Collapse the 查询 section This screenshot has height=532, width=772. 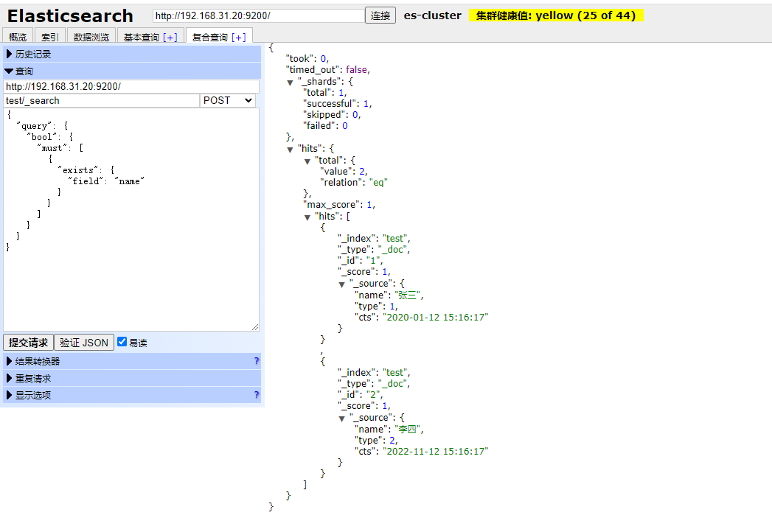(x=132, y=71)
